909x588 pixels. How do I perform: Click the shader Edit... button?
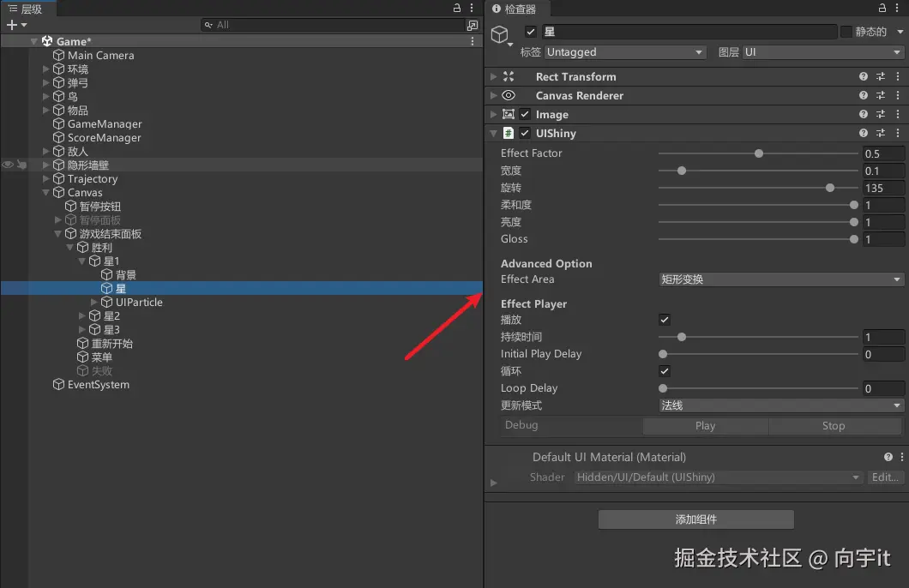(885, 477)
